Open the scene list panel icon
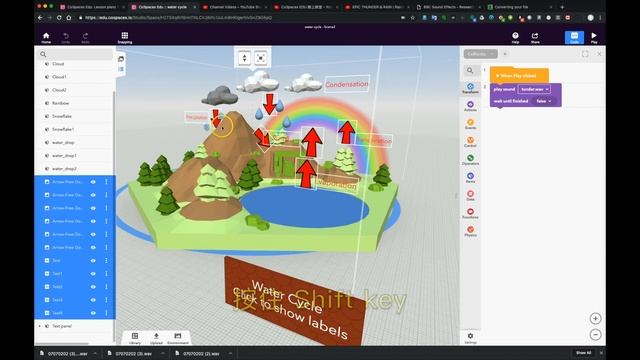Screen dimensions: 640x360 (121, 59)
